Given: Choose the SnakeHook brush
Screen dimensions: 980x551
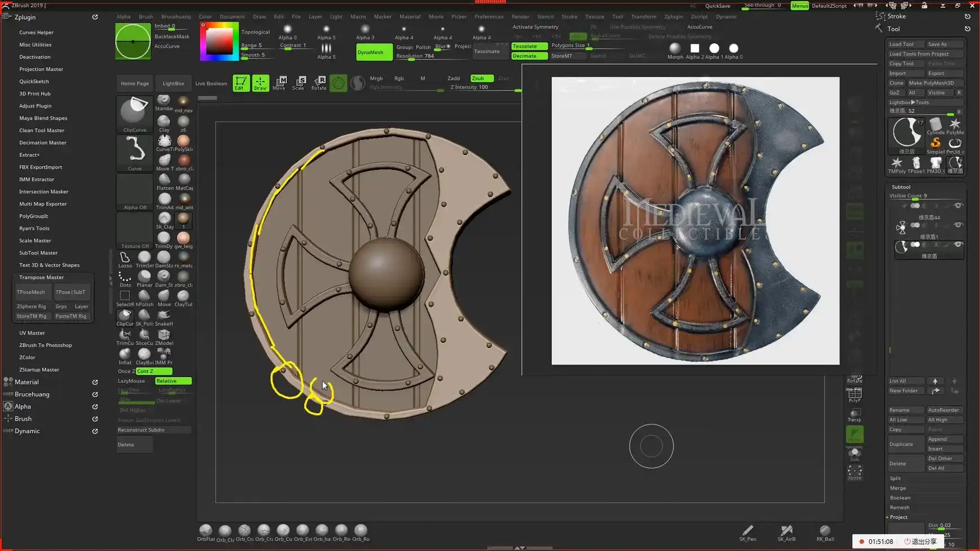Looking at the screenshot, I should [164, 317].
